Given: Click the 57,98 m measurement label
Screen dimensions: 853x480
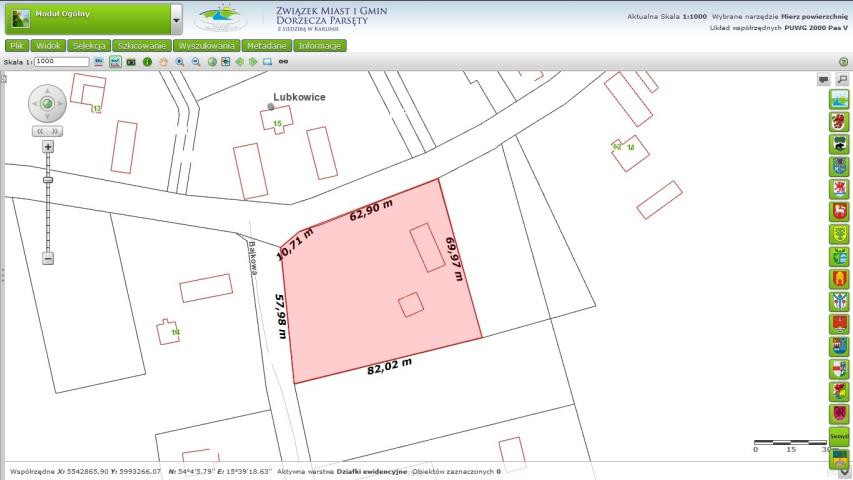Looking at the screenshot, I should pyautogui.click(x=280, y=317).
